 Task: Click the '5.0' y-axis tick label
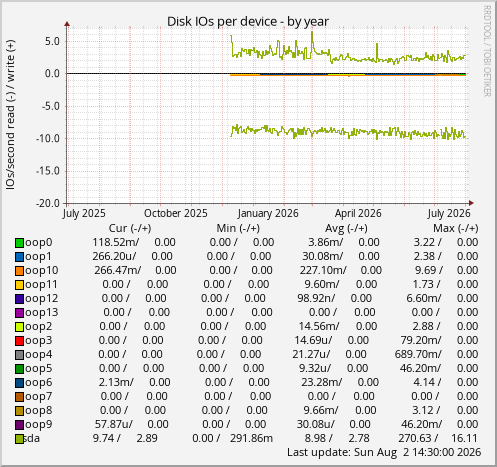tap(52, 41)
